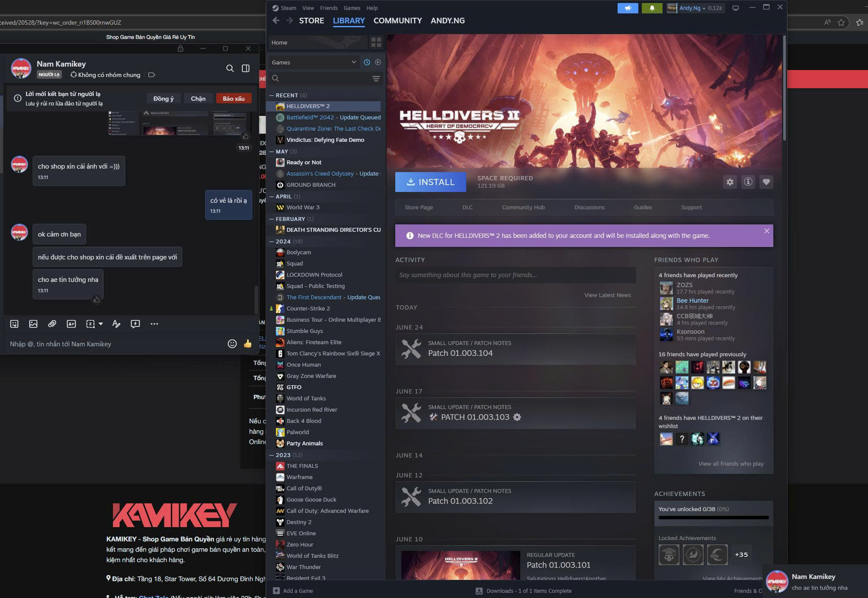Expand Zalo screenshot options arrow
The image size is (868, 598).
click(x=101, y=324)
